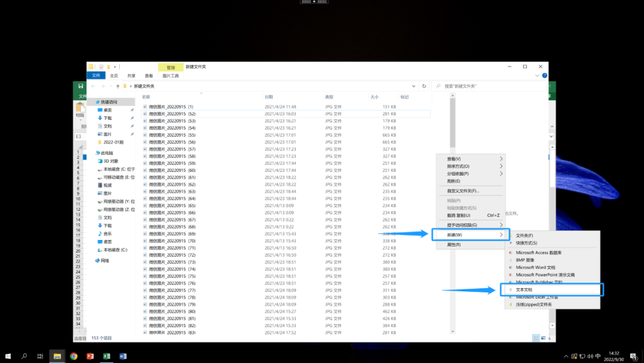The width and height of the screenshot is (644, 363).
Task: Sort by the 类型 column header
Action: pyautogui.click(x=329, y=97)
